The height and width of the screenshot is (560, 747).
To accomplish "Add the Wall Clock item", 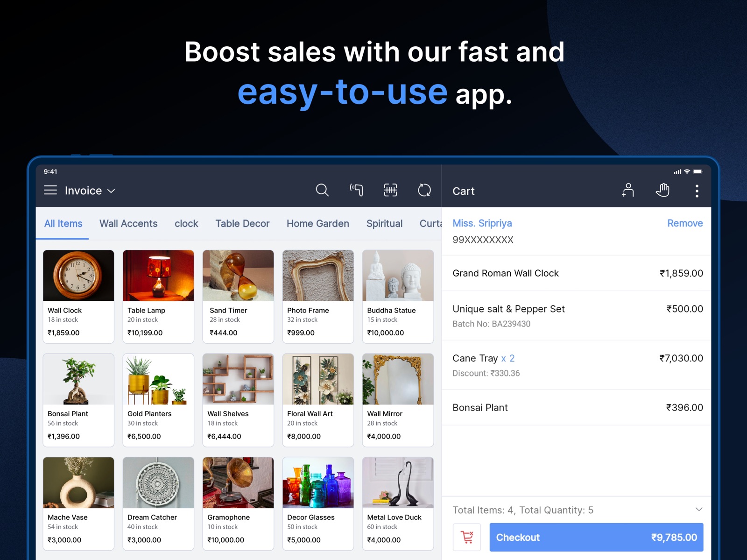I will coord(78,297).
